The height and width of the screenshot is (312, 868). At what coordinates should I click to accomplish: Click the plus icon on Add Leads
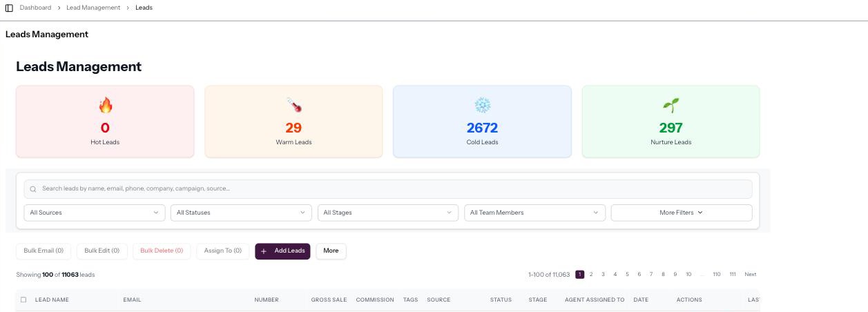264,251
